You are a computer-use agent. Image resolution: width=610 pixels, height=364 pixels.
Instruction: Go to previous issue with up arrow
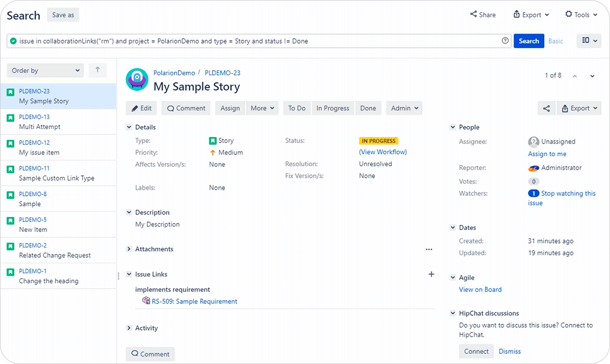click(x=575, y=76)
